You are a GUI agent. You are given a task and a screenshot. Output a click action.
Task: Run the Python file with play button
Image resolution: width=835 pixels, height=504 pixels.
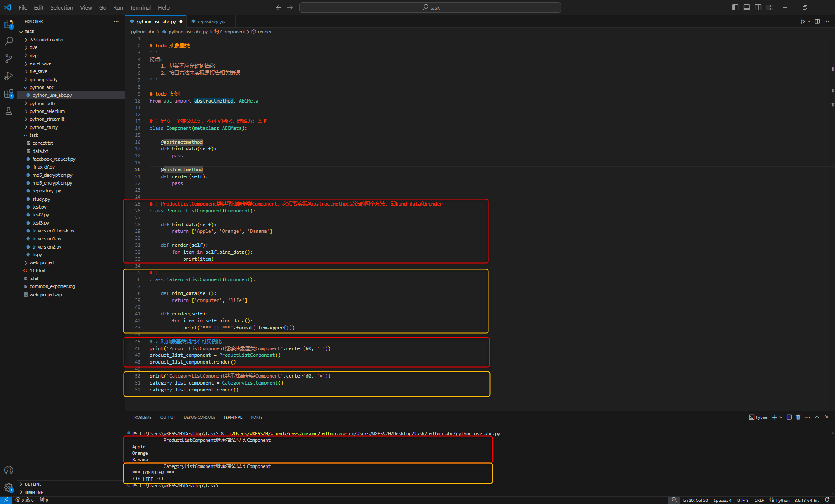click(803, 21)
